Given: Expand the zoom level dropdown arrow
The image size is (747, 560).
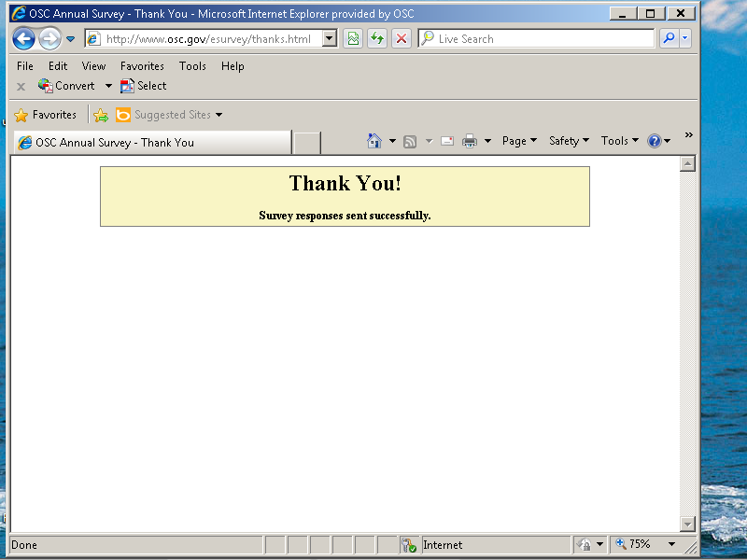Looking at the screenshot, I should tap(671, 544).
